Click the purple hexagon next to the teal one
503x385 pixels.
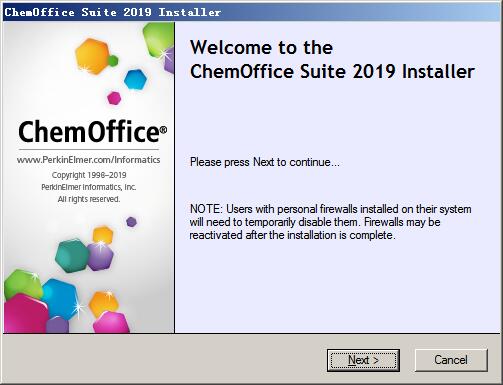pos(100,257)
